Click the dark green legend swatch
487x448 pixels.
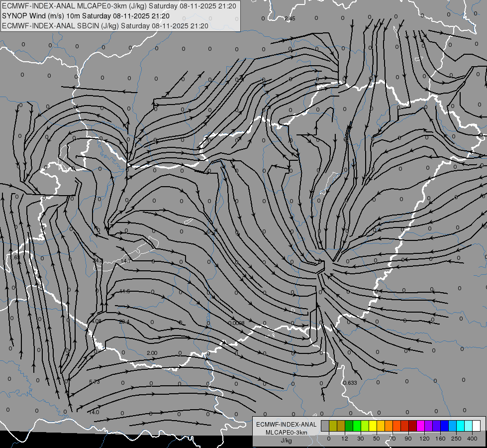point(349,426)
